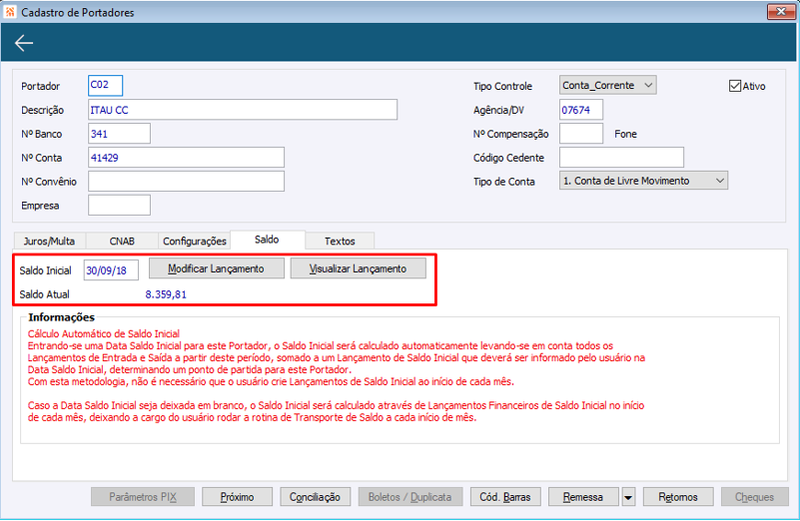Open the Tipo Controle dropdown
This screenshot has height=521, width=800.
coord(608,85)
